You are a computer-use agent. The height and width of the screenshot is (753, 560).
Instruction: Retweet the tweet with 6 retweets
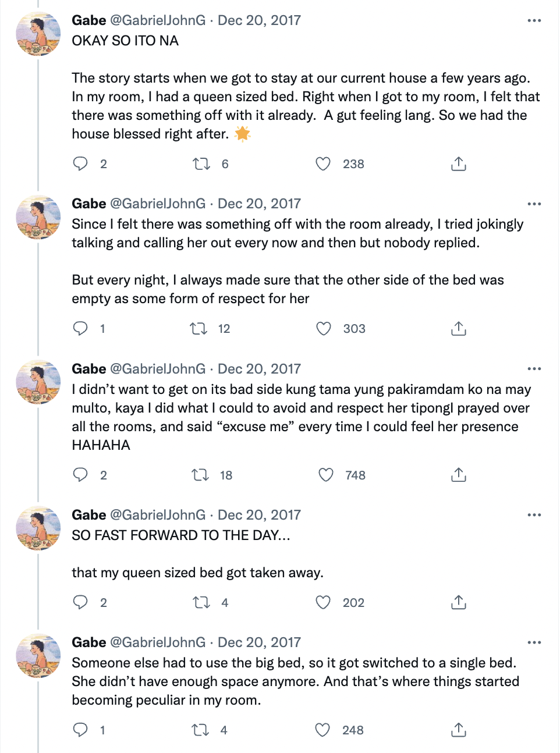tap(201, 164)
